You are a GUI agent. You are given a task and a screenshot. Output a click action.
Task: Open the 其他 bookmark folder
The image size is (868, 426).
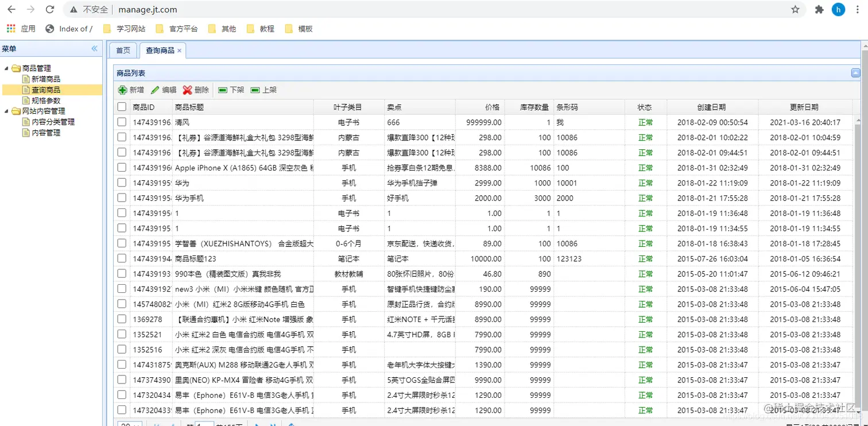coord(222,29)
